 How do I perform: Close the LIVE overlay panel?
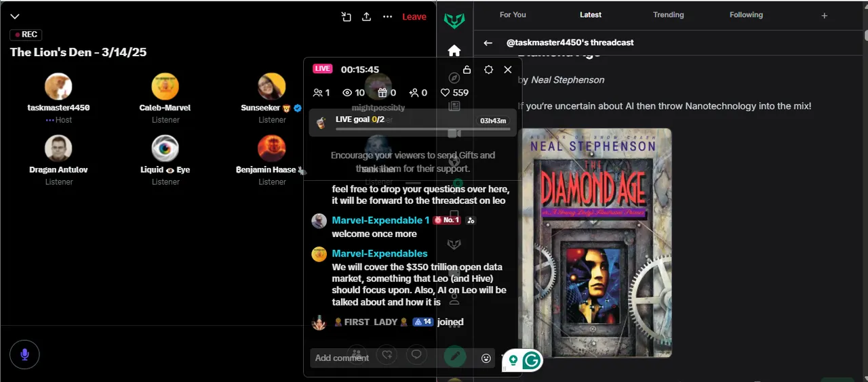coord(508,70)
